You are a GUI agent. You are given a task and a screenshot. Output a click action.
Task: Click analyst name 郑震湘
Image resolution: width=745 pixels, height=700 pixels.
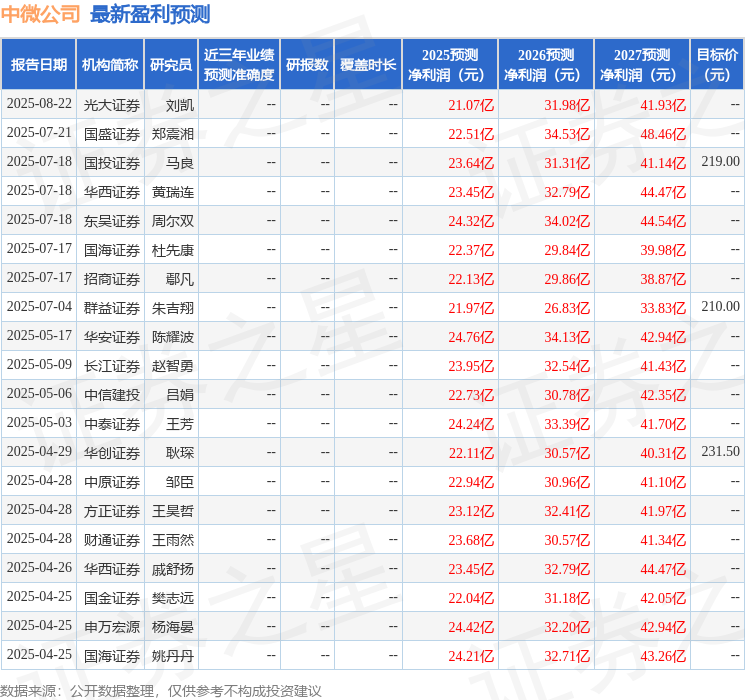coord(173,133)
